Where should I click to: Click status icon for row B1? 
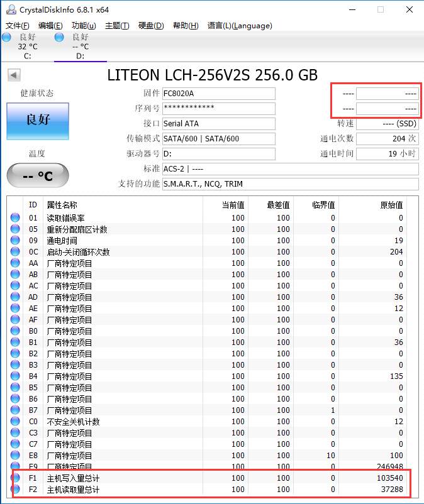coord(15,342)
